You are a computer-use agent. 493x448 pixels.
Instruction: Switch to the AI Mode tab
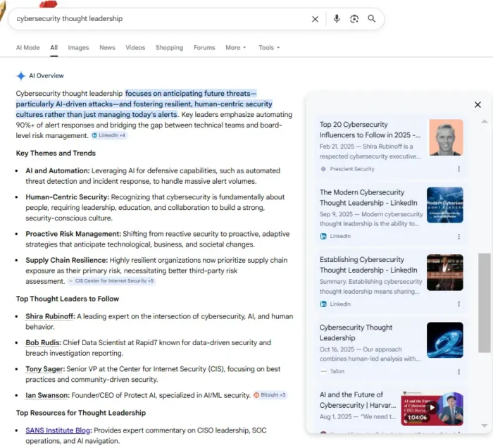coord(28,47)
